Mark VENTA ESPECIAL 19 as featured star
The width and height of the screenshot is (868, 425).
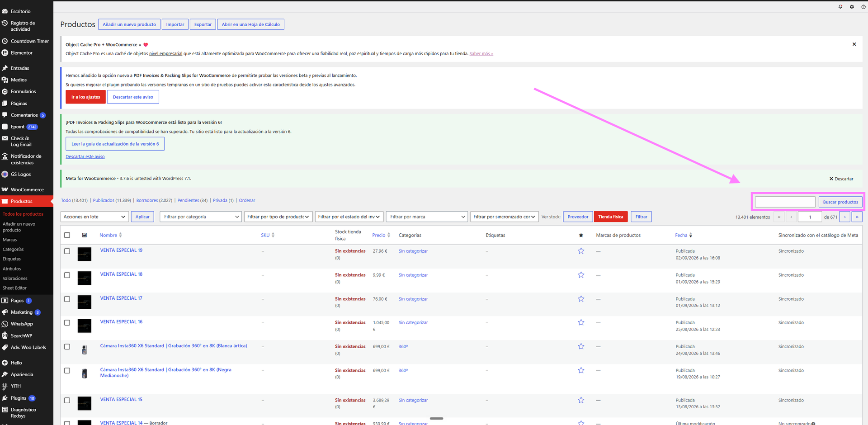(x=581, y=251)
